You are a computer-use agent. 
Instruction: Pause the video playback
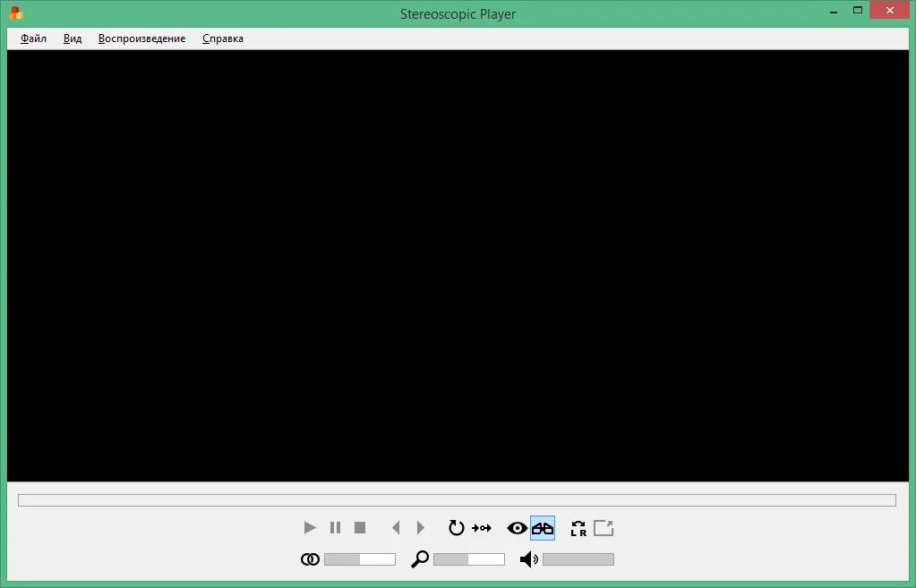click(335, 528)
